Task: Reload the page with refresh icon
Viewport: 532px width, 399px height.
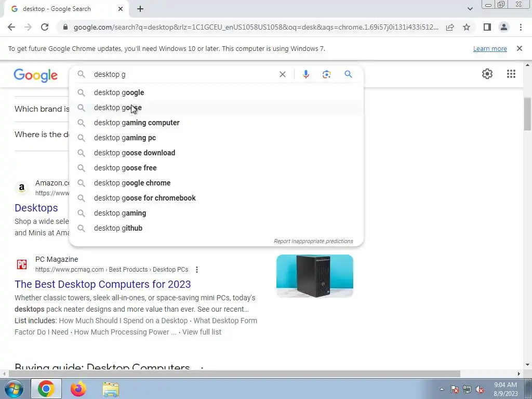Action: tap(45, 27)
